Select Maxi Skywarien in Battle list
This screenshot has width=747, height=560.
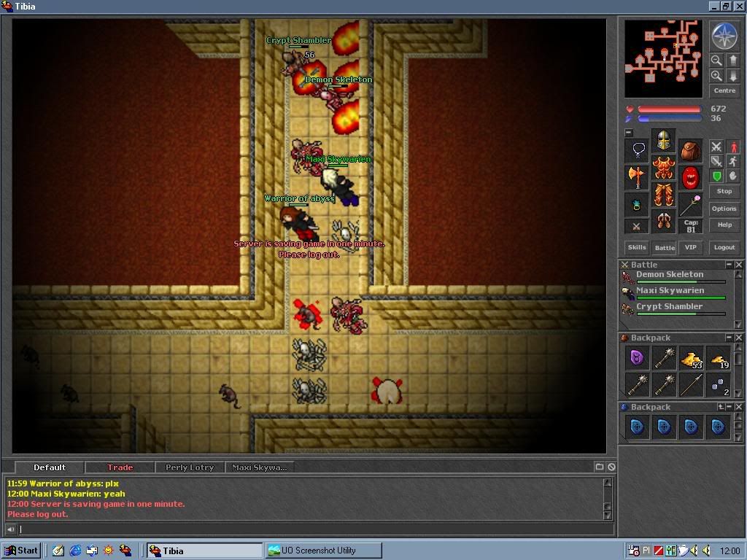pyautogui.click(x=675, y=293)
